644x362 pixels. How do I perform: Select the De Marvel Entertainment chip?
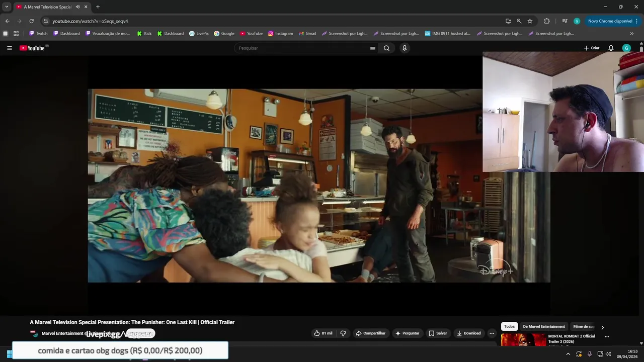point(544,327)
